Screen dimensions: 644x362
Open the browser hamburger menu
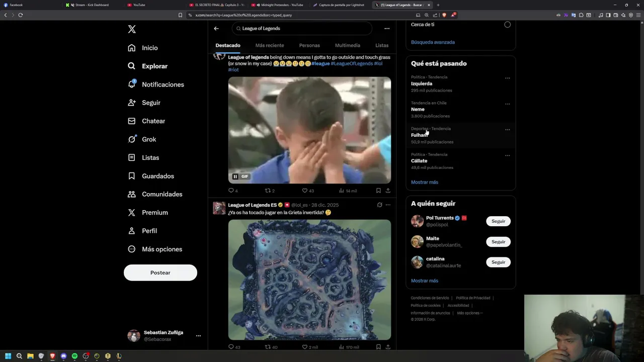pyautogui.click(x=638, y=15)
